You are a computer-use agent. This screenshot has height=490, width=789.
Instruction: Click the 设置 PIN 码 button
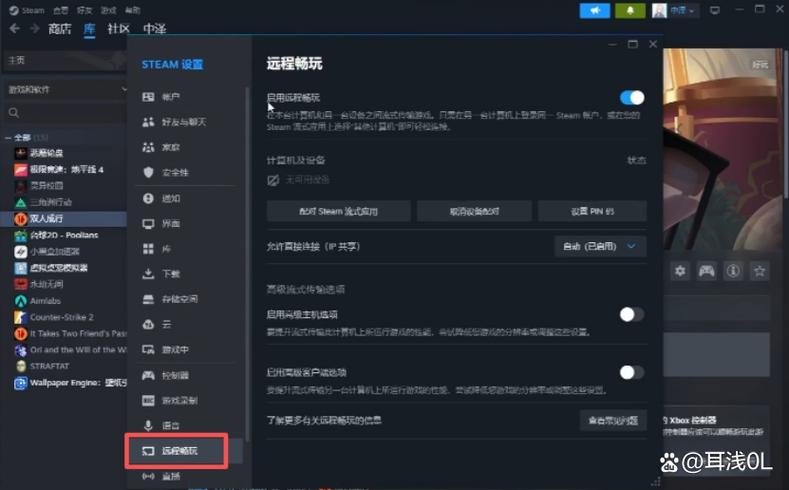pos(592,211)
